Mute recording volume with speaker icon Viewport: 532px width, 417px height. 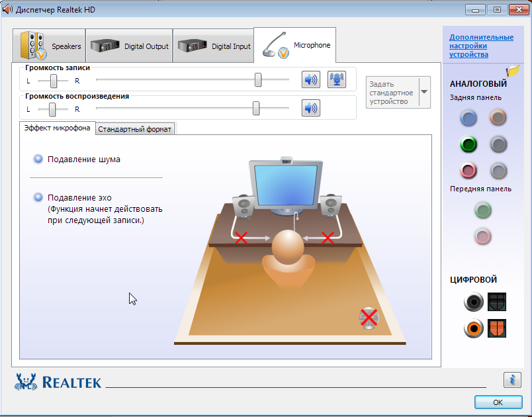tap(310, 80)
